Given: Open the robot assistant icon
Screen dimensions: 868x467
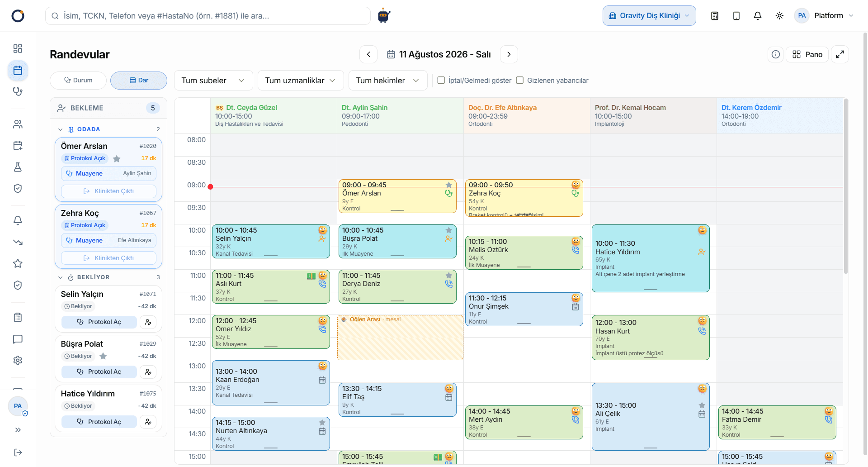Looking at the screenshot, I should pyautogui.click(x=384, y=16).
